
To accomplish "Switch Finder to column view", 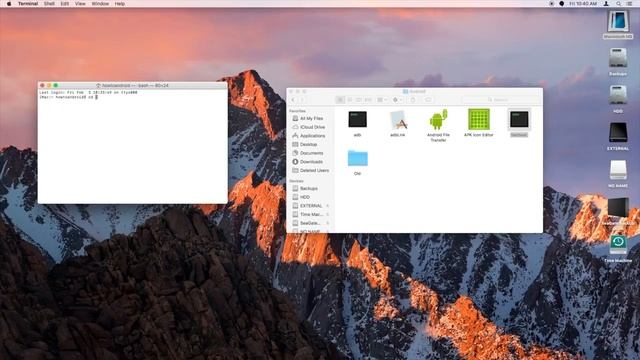I will click(359, 100).
